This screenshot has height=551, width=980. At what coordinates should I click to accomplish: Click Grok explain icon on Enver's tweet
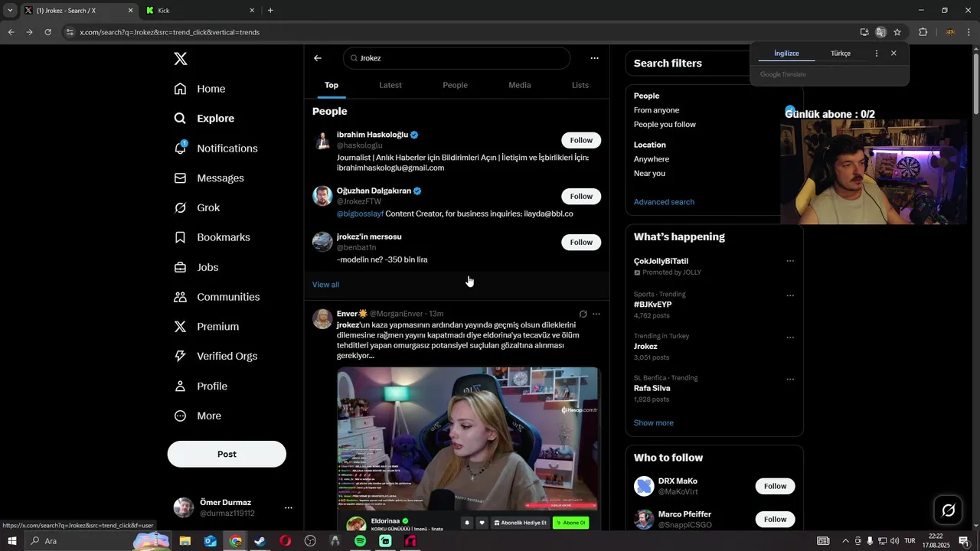click(583, 314)
